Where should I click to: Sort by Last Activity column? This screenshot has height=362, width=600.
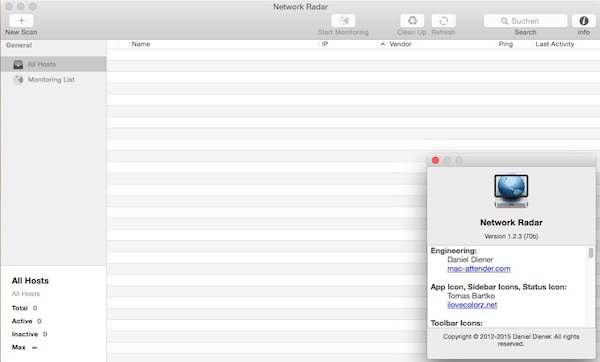(x=566, y=44)
